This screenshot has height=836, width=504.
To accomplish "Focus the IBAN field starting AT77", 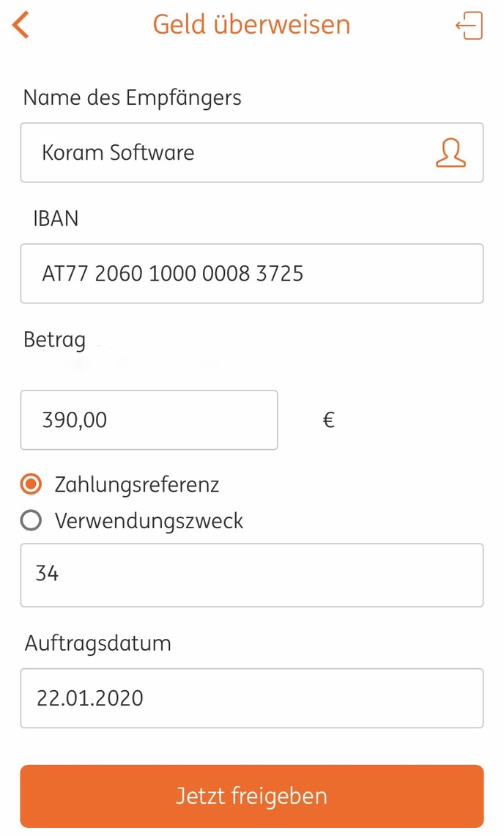I will coord(252,273).
